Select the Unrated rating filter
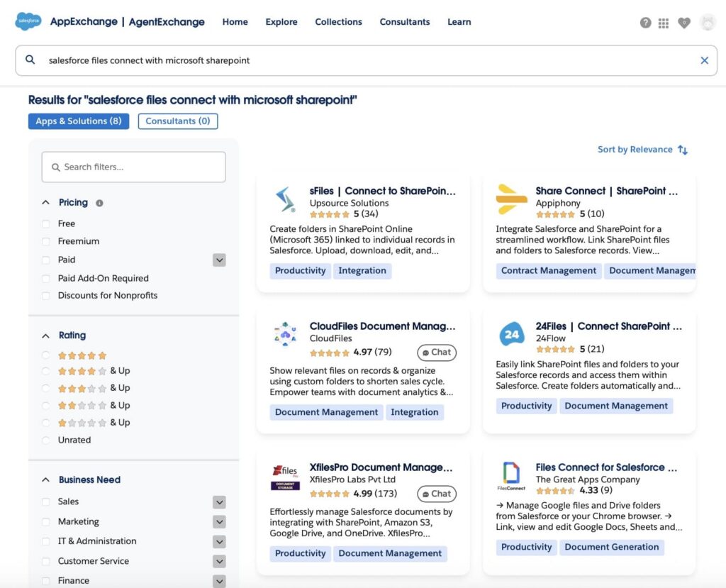This screenshot has height=588, width=726. click(46, 440)
